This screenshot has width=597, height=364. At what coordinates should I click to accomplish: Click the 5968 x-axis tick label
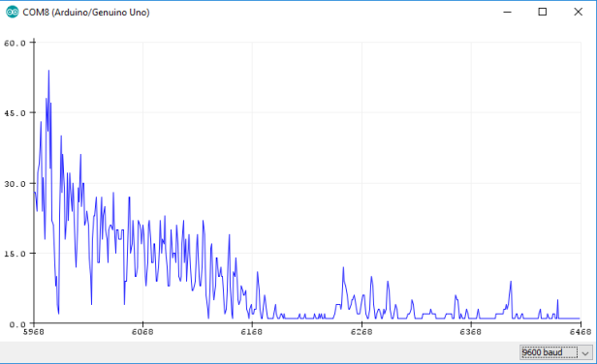34,332
